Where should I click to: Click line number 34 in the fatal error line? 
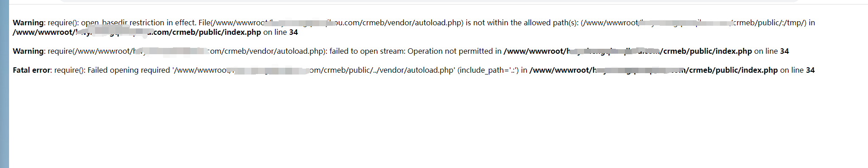pos(810,70)
